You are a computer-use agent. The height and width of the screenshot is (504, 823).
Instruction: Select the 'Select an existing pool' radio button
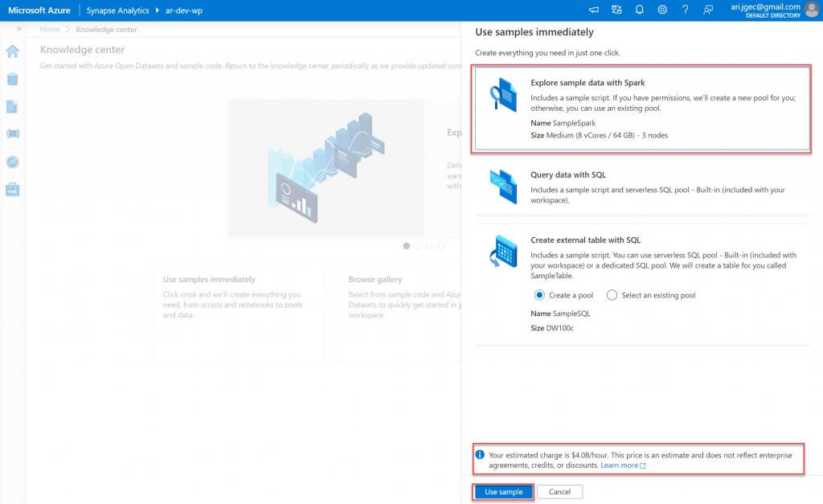tap(612, 295)
